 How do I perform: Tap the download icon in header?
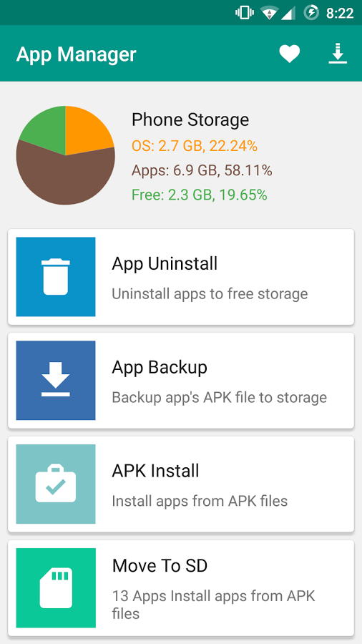(x=338, y=54)
